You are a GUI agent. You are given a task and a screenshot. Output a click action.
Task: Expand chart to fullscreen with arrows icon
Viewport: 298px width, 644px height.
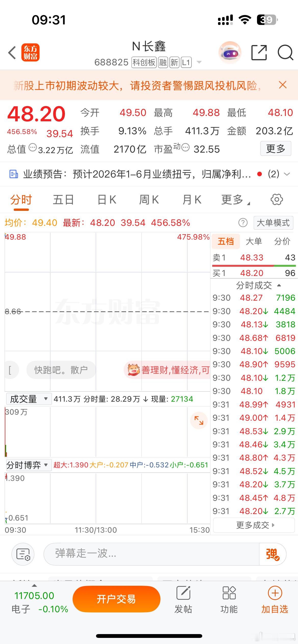coord(199,420)
